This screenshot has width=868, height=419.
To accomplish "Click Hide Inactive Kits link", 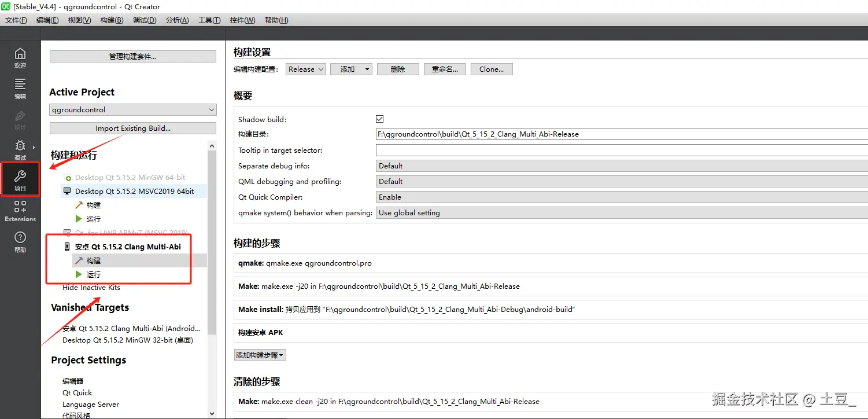I will [91, 288].
